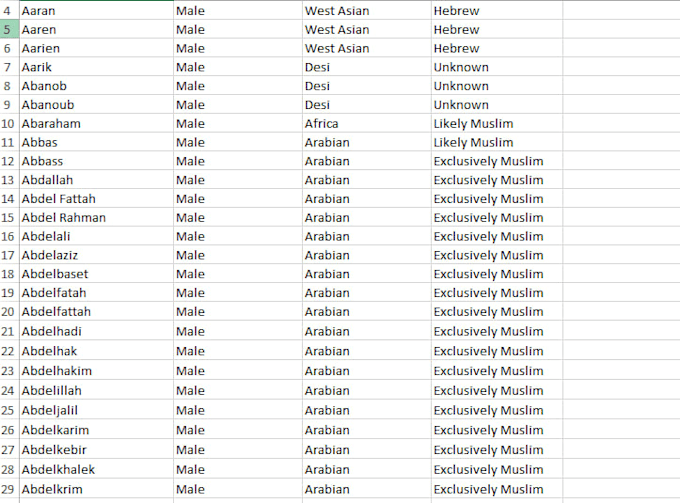Viewport: 680px width, 503px height.
Task: Select Hebrew in the Aaren row
Action: pos(497,29)
